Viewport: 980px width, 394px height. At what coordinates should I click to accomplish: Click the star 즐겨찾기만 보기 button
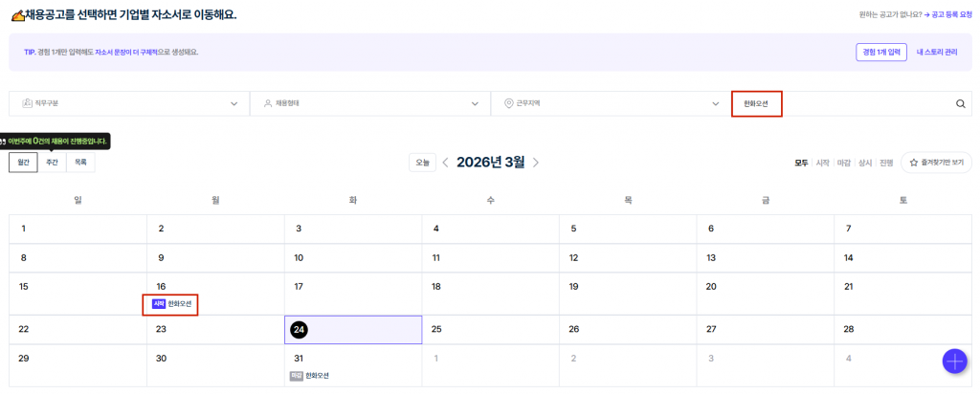pos(936,163)
